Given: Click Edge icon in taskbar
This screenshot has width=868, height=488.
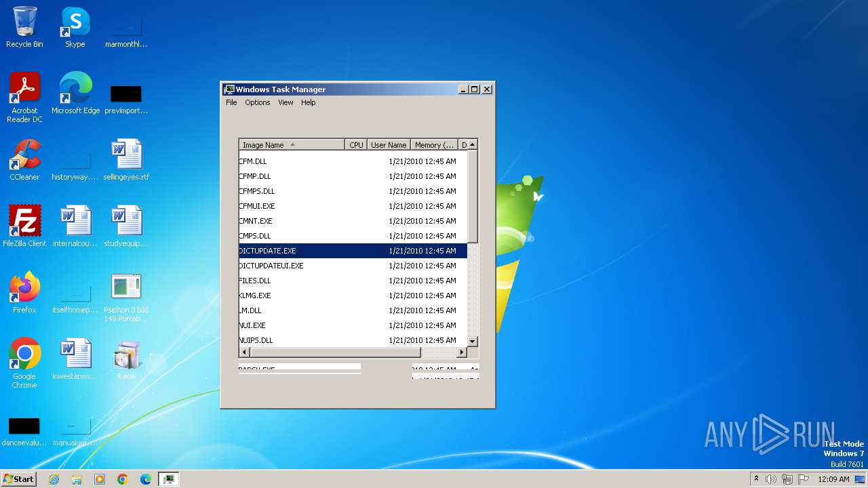Looking at the screenshot, I should point(146,479).
